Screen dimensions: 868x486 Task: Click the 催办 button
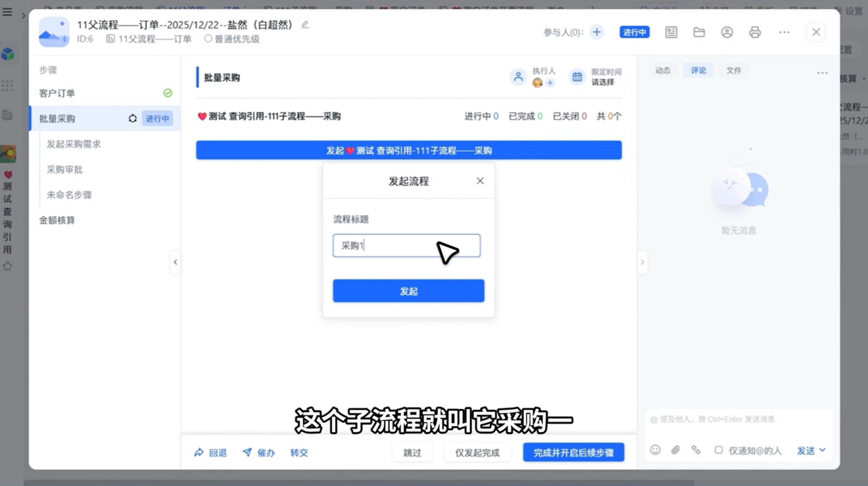click(258, 452)
